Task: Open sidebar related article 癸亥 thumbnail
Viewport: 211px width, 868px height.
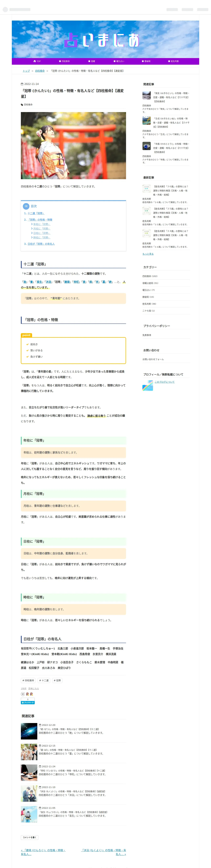Action: tap(146, 95)
